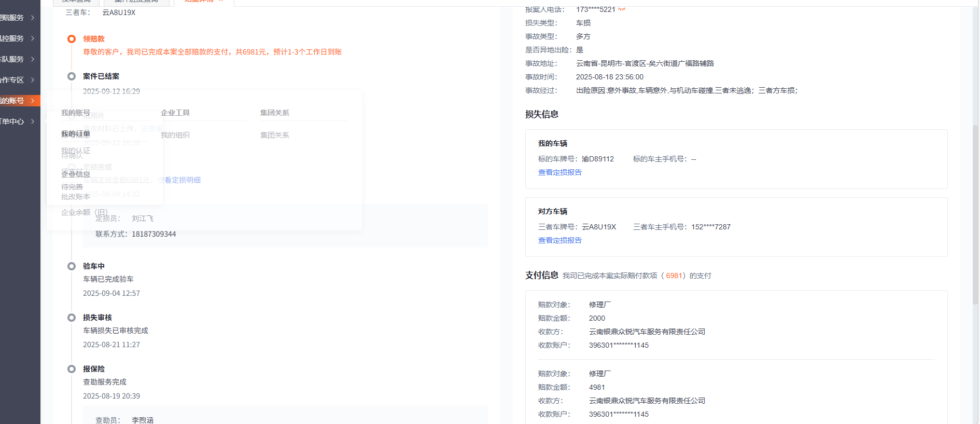Click the 验车中 timeline step circle

tap(72, 266)
